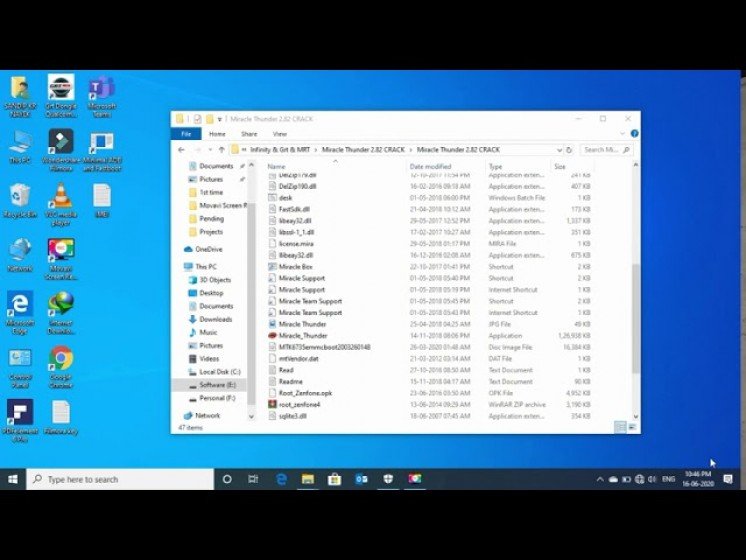Select the Miracle Box shortcut file
746x560 pixels.
coord(295,267)
